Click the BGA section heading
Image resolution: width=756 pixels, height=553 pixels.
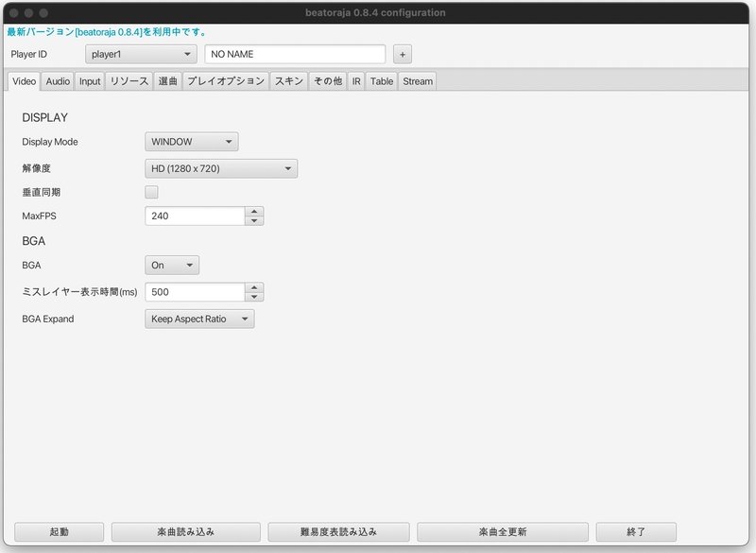click(34, 241)
